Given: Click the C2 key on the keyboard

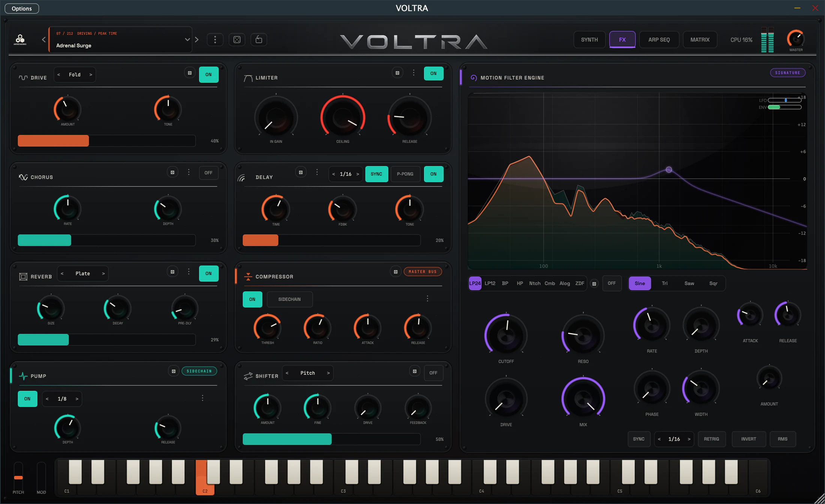Looking at the screenshot, I should coord(204,478).
